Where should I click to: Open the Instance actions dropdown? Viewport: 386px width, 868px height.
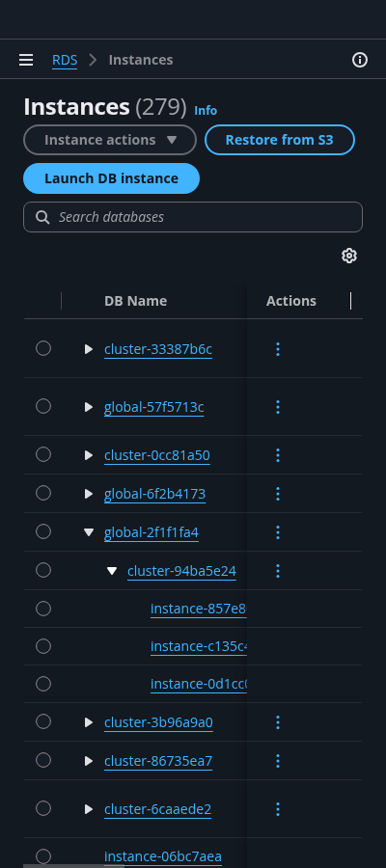tap(110, 140)
